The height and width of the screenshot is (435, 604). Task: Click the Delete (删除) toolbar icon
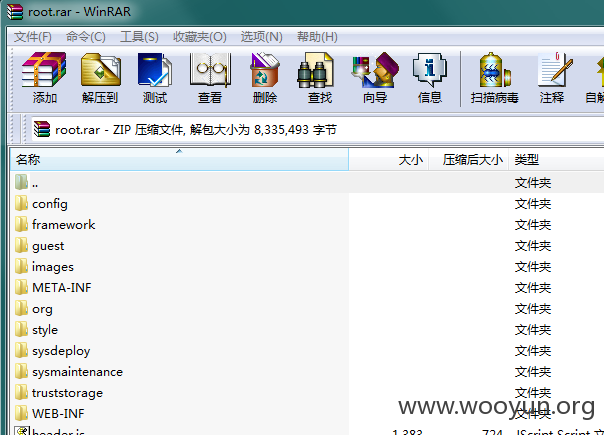265,70
